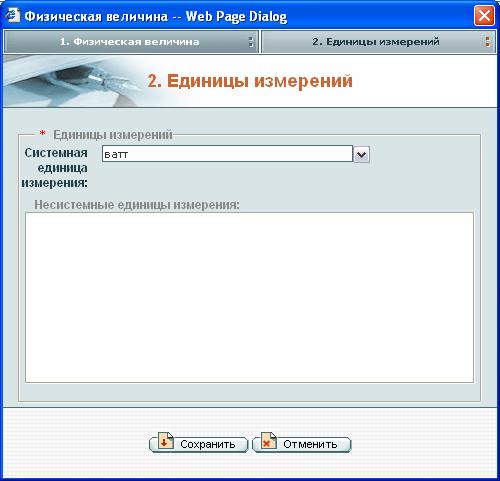This screenshot has width=500, height=481.
Task: Click the Единицы измерений group legend
Action: [x=113, y=135]
